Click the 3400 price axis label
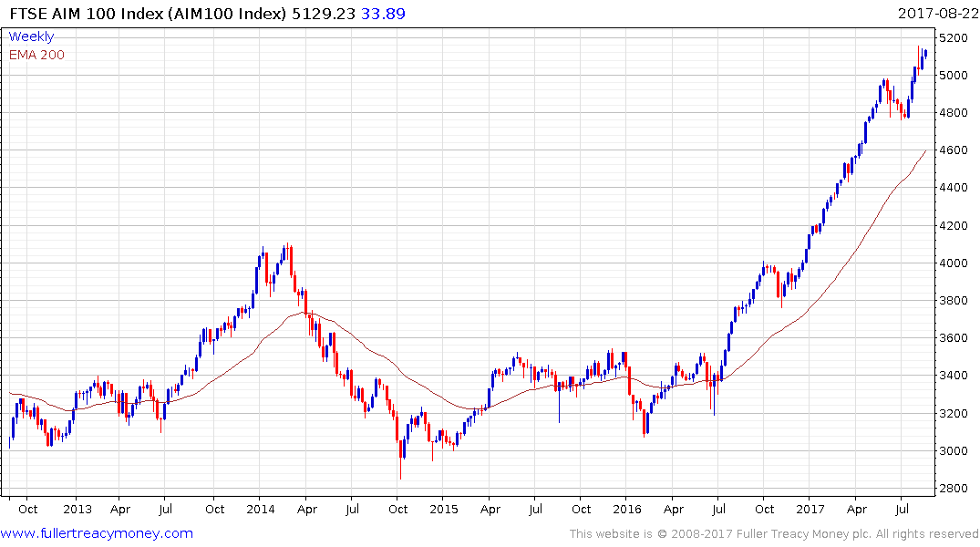The image size is (980, 547). tap(954, 376)
